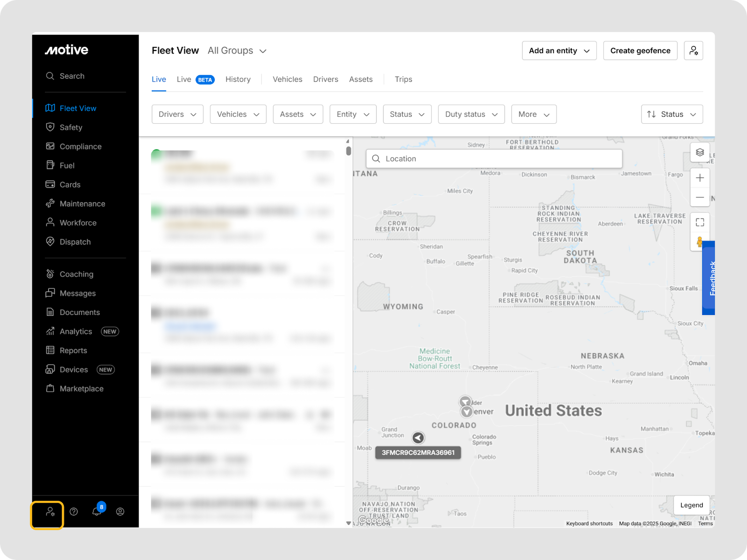Open notifications bell with 8 badge
The image size is (747, 560).
pyautogui.click(x=97, y=511)
